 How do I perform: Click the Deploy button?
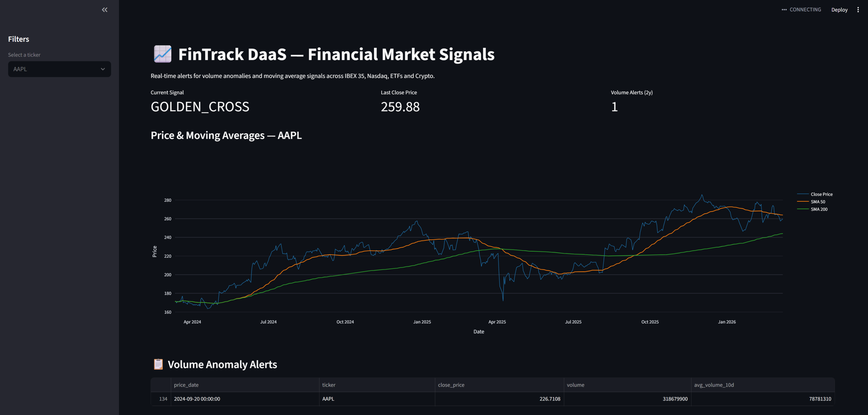tap(839, 10)
